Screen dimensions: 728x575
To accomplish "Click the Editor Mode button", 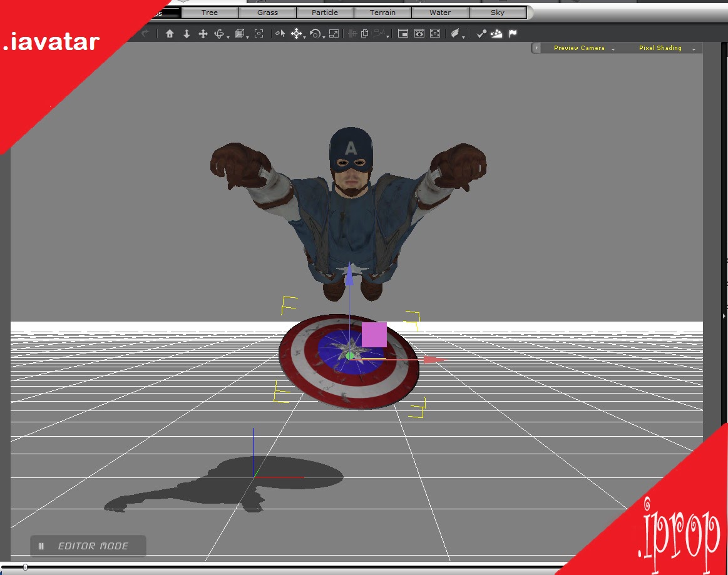I will [88, 546].
